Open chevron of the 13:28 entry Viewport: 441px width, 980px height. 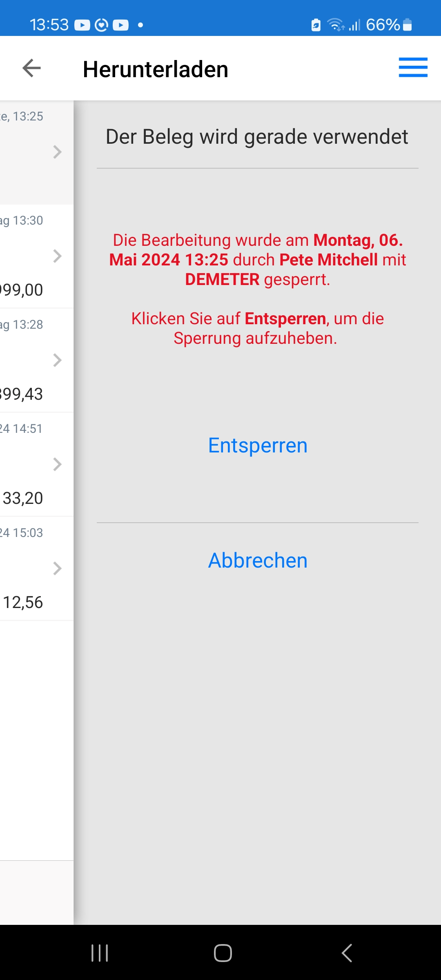[x=57, y=360]
